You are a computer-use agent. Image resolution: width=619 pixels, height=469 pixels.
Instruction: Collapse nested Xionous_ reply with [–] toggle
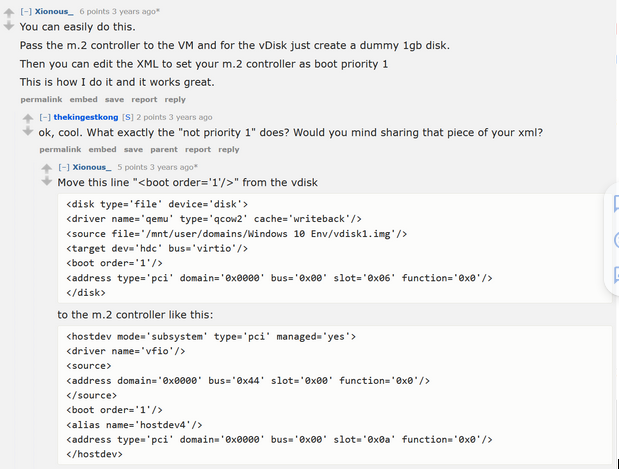pos(63,167)
